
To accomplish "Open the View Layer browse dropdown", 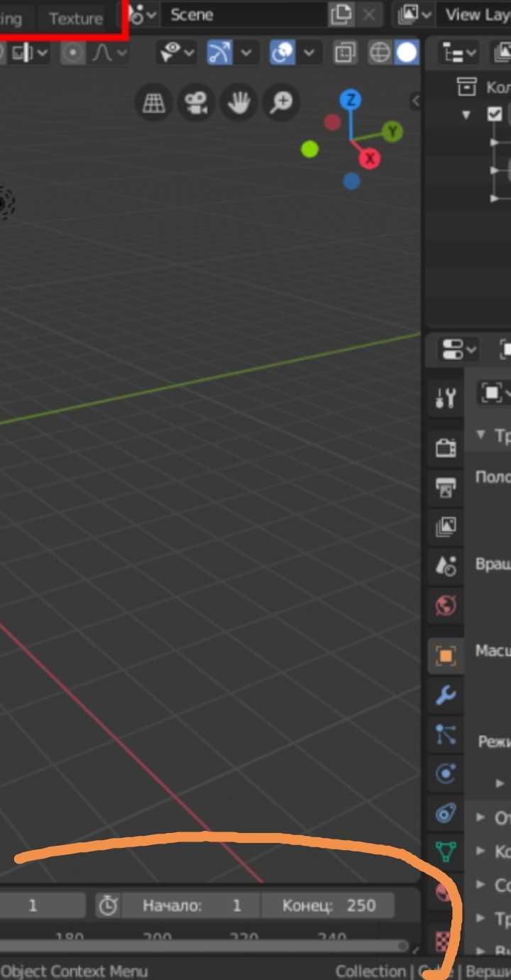I will pyautogui.click(x=415, y=14).
